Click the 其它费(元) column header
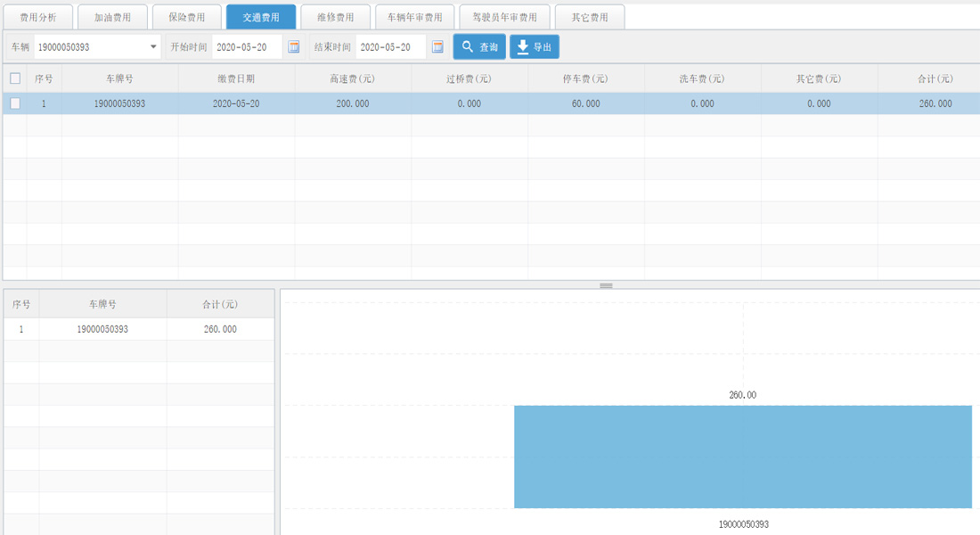Screen dimensions: 980x535 pos(819,78)
